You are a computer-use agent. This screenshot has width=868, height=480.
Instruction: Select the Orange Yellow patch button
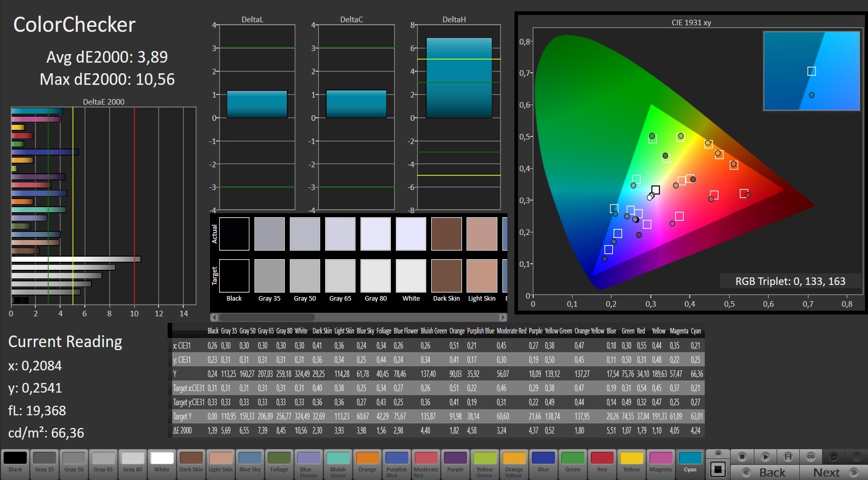coord(514,464)
